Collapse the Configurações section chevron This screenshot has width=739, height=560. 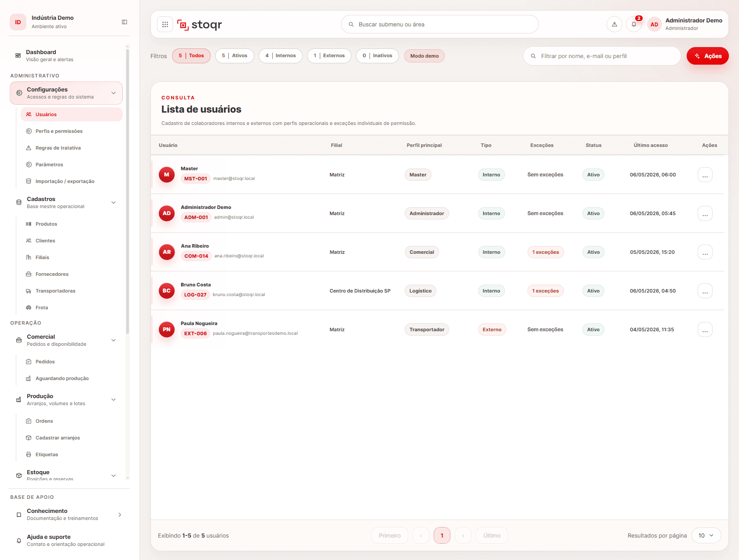[x=113, y=93]
